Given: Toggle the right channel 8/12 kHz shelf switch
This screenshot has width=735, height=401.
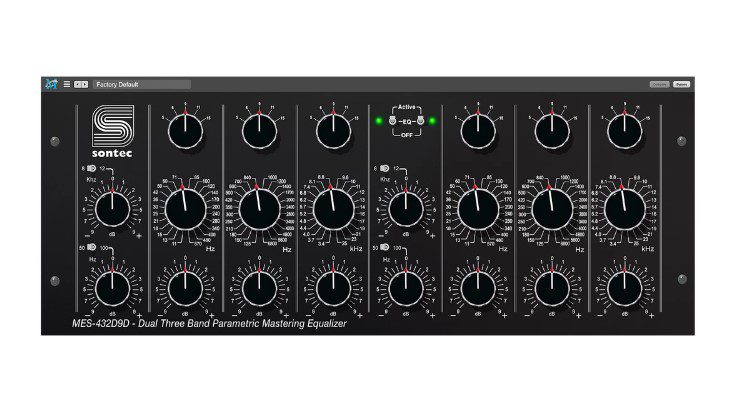Looking at the screenshot, I should [x=384, y=170].
